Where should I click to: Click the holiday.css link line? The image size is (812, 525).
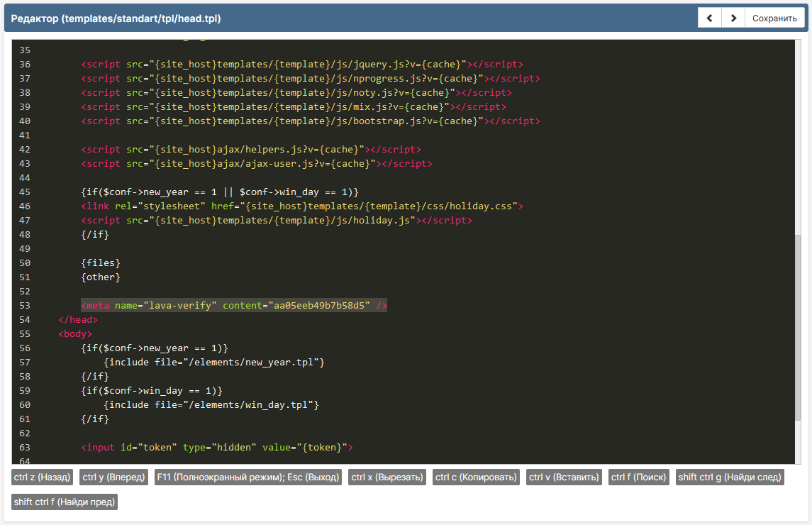coord(302,206)
